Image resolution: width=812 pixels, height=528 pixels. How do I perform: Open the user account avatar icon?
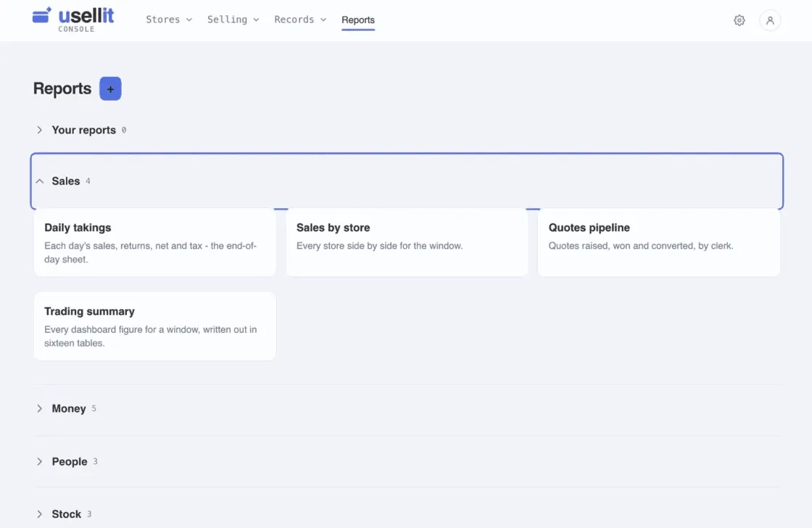tap(769, 20)
